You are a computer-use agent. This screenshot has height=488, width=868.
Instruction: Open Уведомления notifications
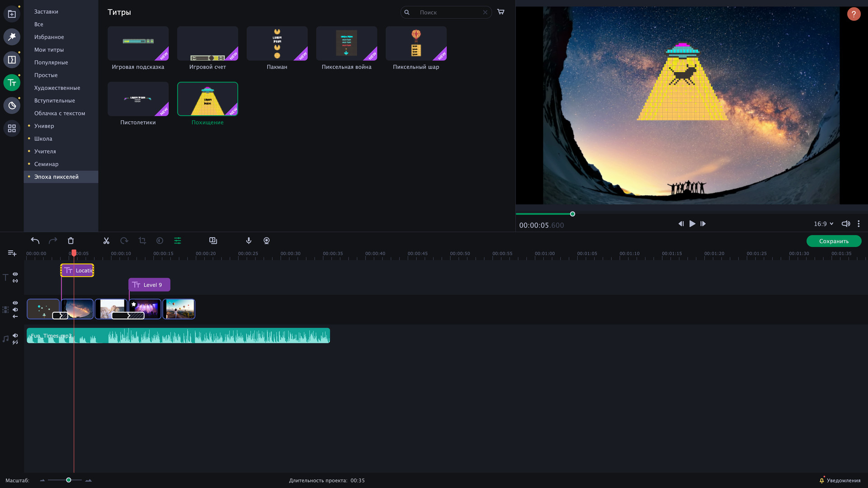click(x=840, y=480)
